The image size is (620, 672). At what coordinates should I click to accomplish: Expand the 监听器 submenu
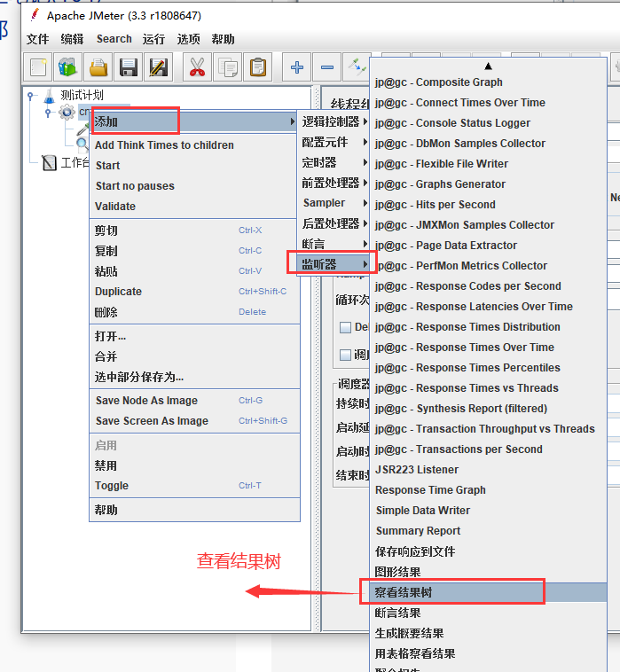click(x=334, y=264)
